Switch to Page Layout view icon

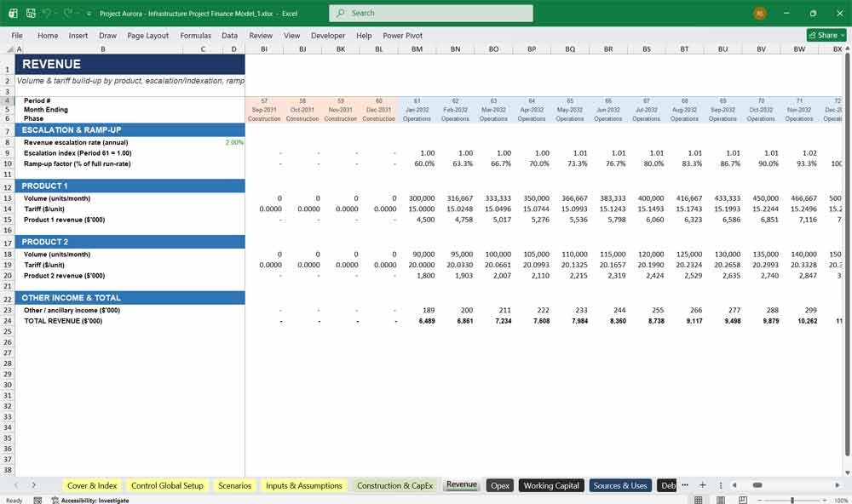tap(721, 500)
